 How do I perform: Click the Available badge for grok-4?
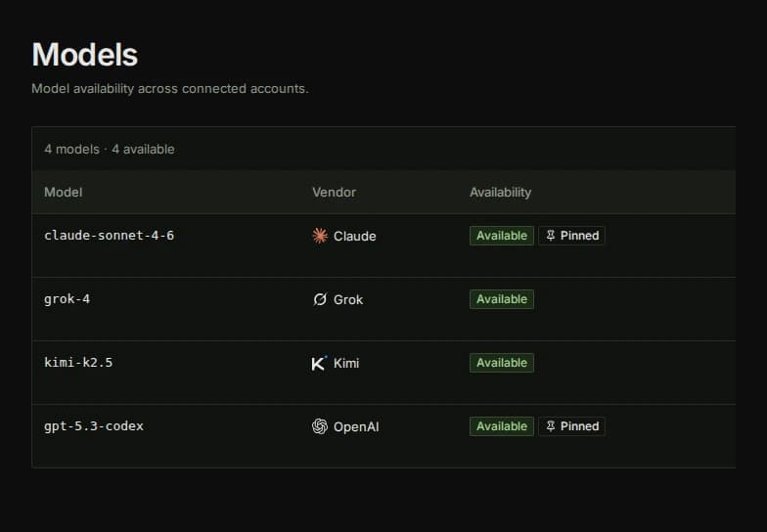(502, 299)
